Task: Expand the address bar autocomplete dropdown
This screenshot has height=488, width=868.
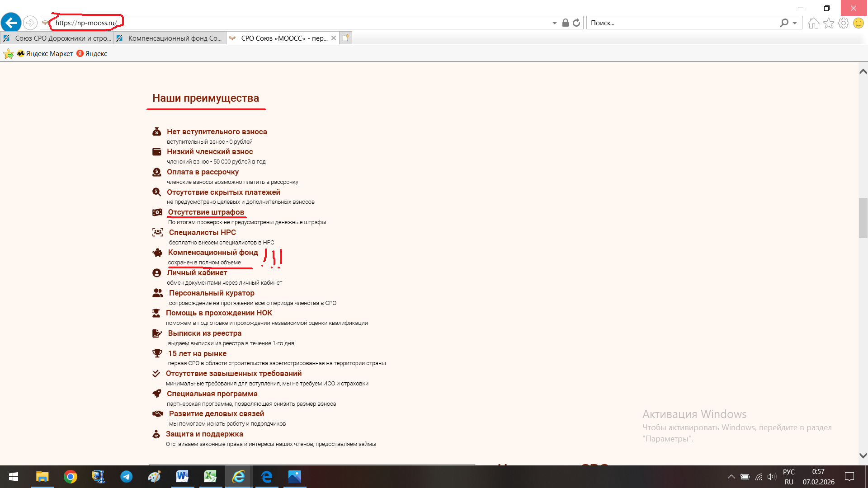Action: [554, 23]
